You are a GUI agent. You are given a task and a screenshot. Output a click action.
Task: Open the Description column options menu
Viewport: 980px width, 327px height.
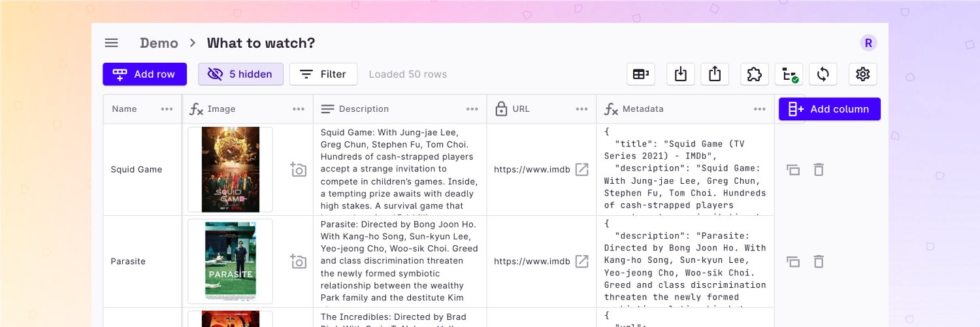coord(472,109)
